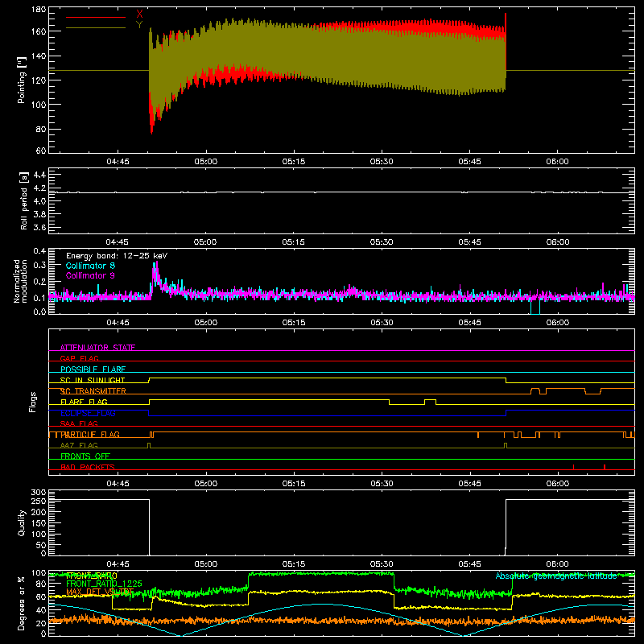Select the yellow FRONT_RATIO legend entry

coord(91,576)
